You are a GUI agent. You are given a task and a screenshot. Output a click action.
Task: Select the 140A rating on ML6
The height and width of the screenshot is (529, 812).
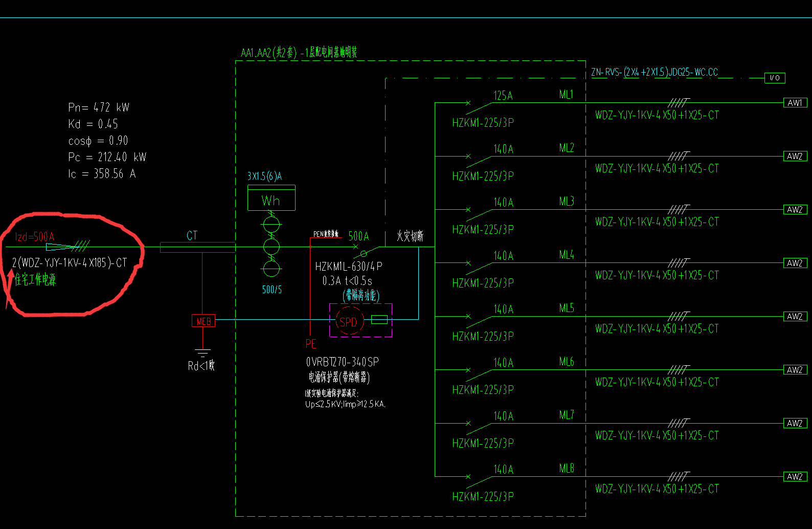503,363
